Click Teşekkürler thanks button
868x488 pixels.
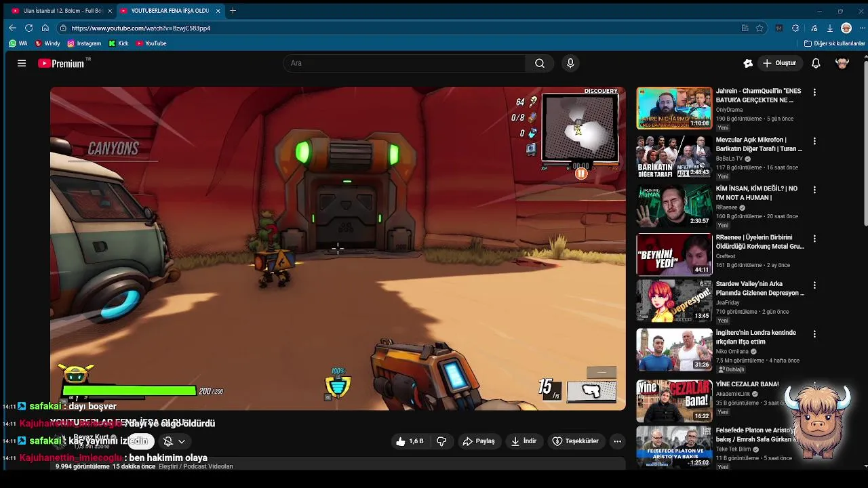coord(576,441)
